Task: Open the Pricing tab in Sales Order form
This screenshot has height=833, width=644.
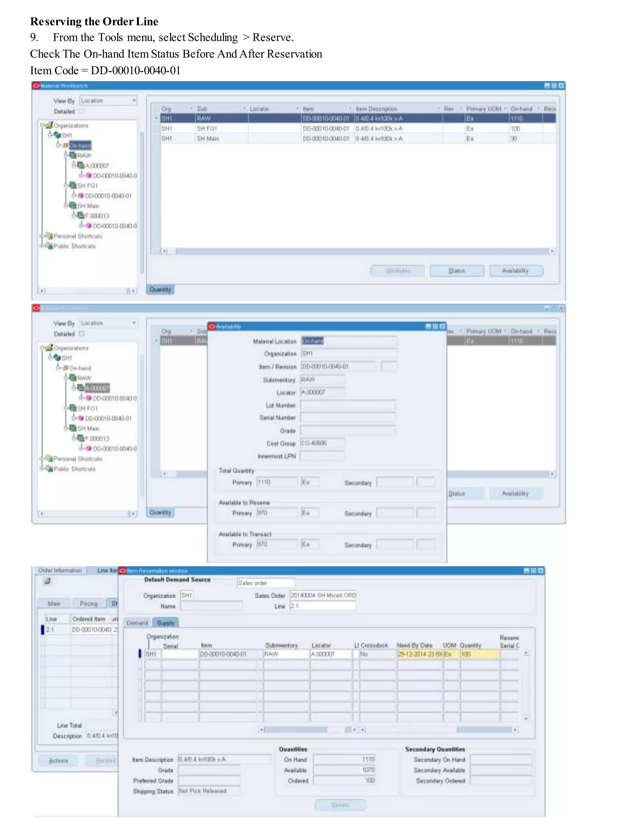Action: tap(88, 604)
